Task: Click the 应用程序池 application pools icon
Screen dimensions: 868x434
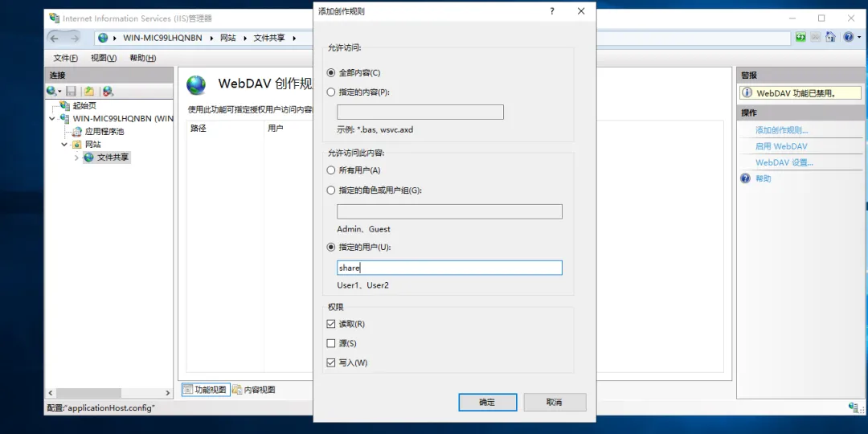Action: tap(76, 132)
